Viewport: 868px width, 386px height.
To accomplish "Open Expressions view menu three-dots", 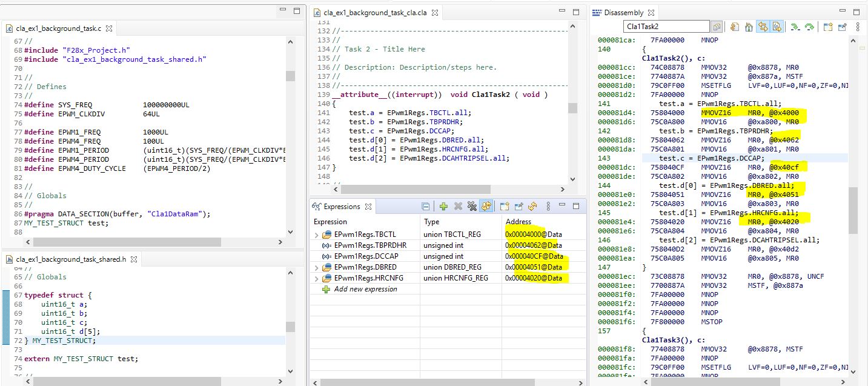I will [549, 207].
